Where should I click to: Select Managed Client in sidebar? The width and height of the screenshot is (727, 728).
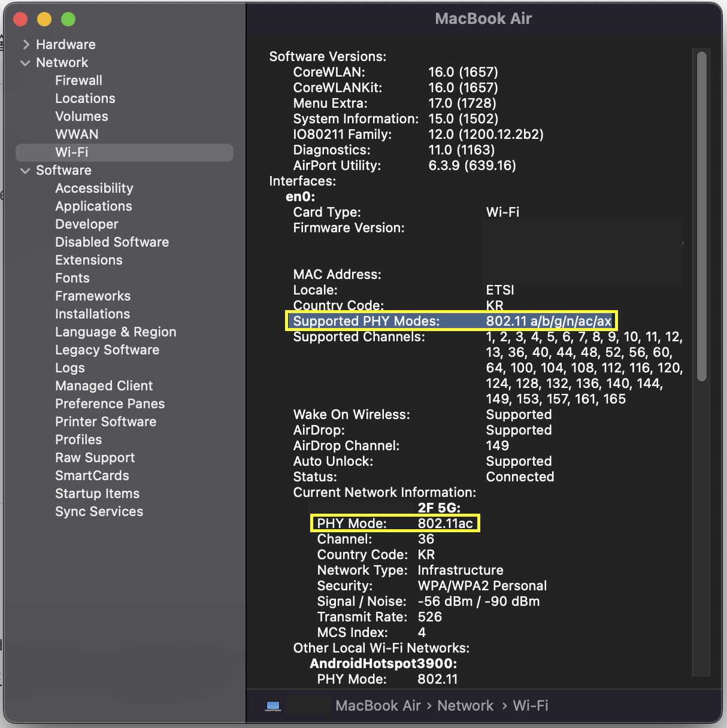[x=104, y=386]
